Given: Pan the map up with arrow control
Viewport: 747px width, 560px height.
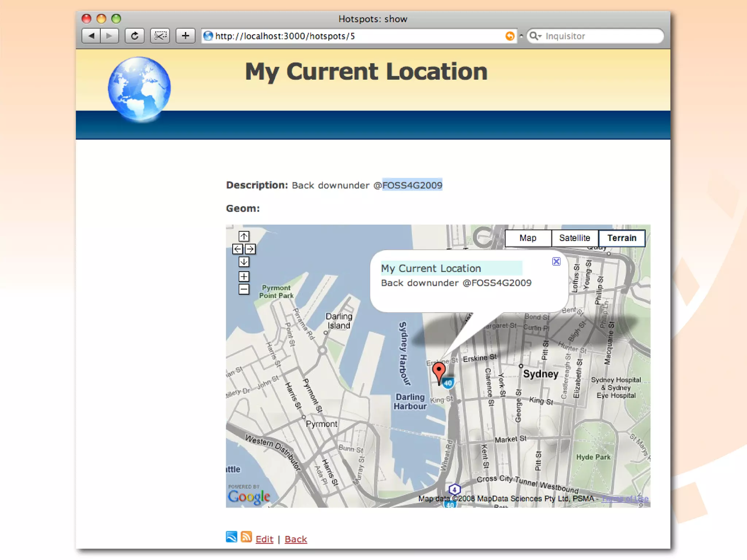Looking at the screenshot, I should pos(244,236).
